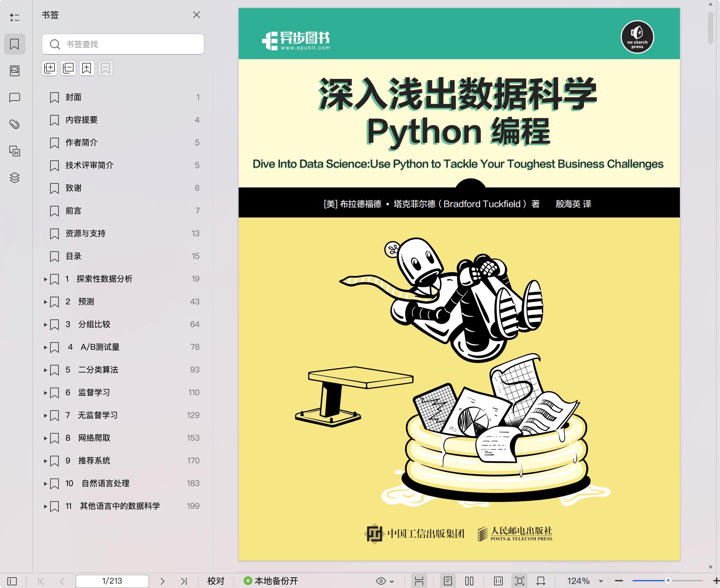Click the zoom slider handle
The image size is (720, 588).
tap(668, 581)
